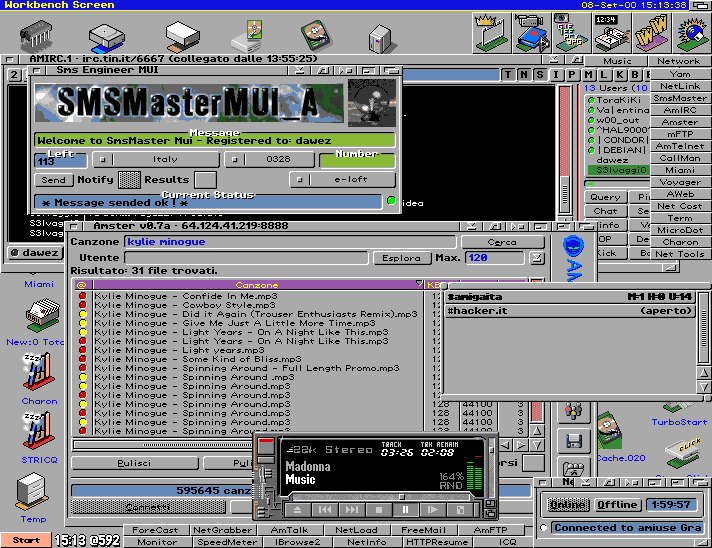712x548 pixels.
Task: Click the Esplora button in Amster
Action: 401,258
